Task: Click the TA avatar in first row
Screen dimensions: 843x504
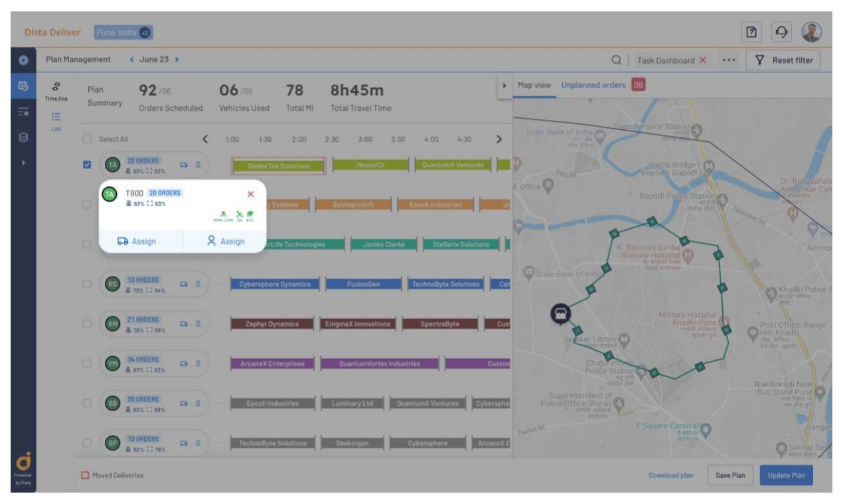Action: coord(113,164)
